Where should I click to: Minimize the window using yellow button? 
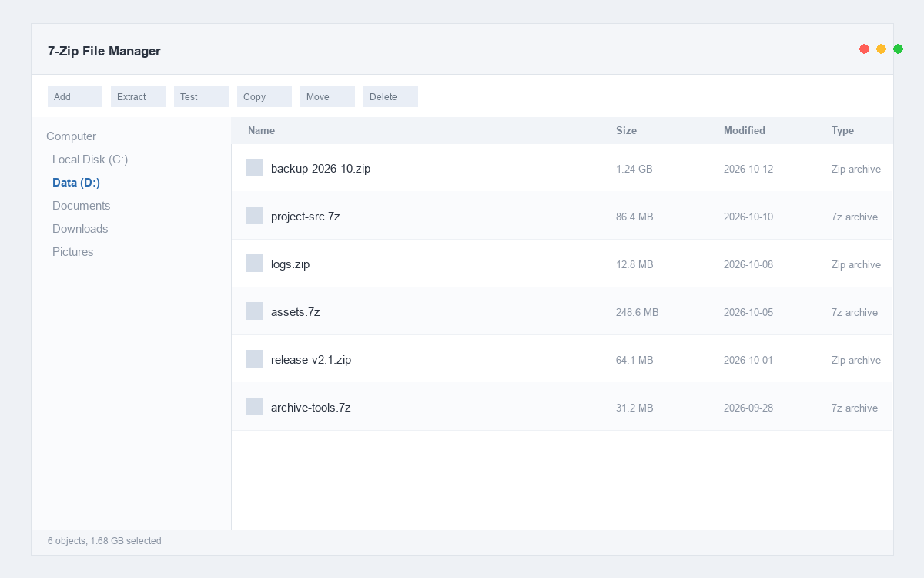click(882, 49)
